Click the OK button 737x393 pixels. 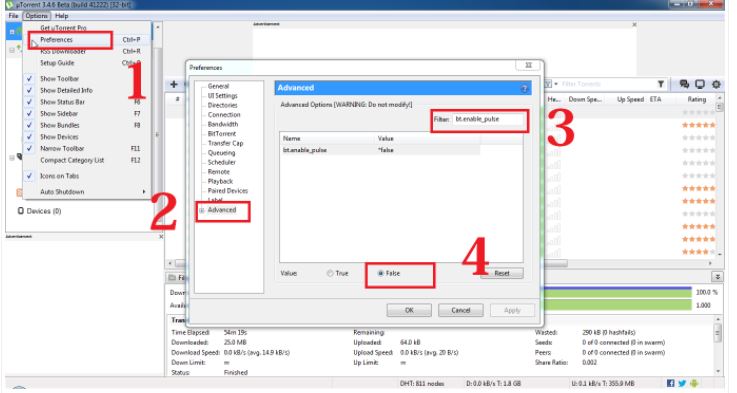[x=409, y=310]
